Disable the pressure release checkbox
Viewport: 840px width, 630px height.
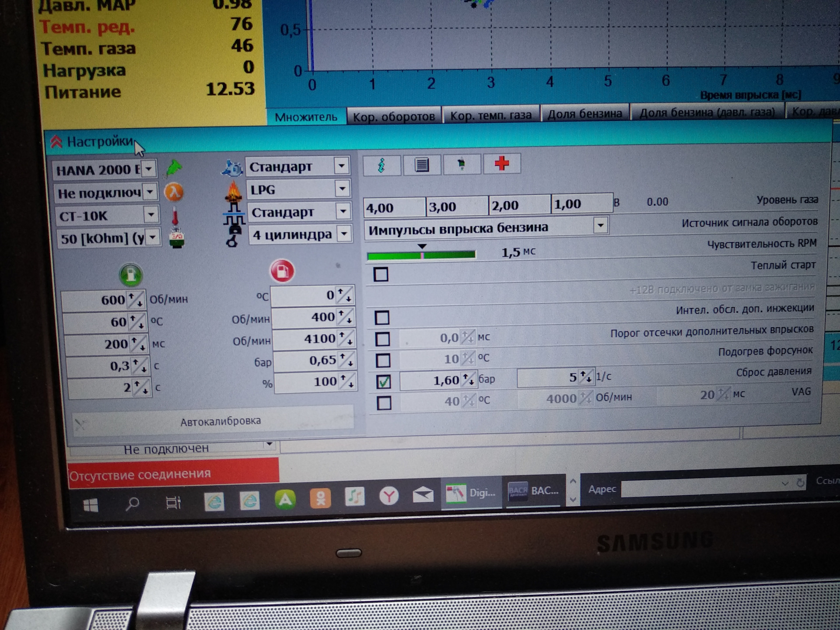coord(384,381)
